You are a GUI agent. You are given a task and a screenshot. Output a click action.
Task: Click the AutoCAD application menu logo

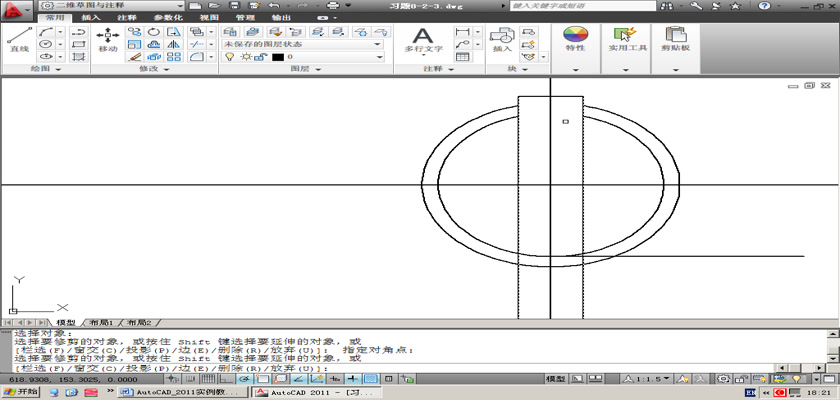coord(14,9)
